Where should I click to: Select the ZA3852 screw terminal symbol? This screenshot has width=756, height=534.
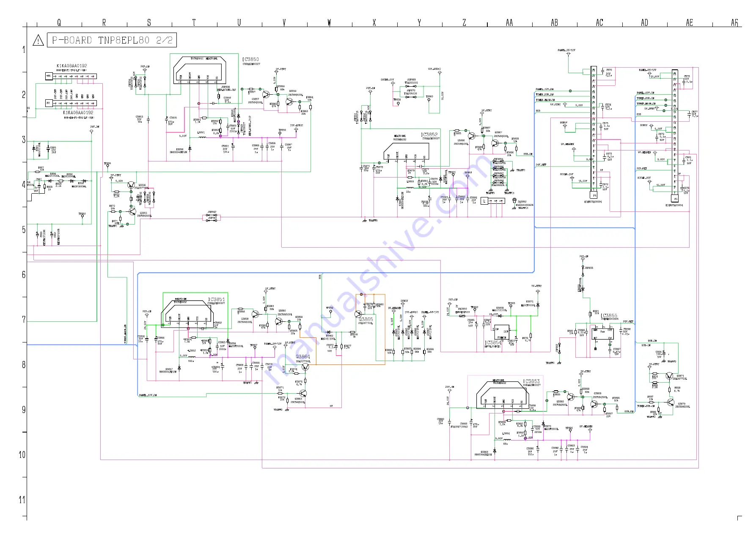pyautogui.click(x=514, y=200)
